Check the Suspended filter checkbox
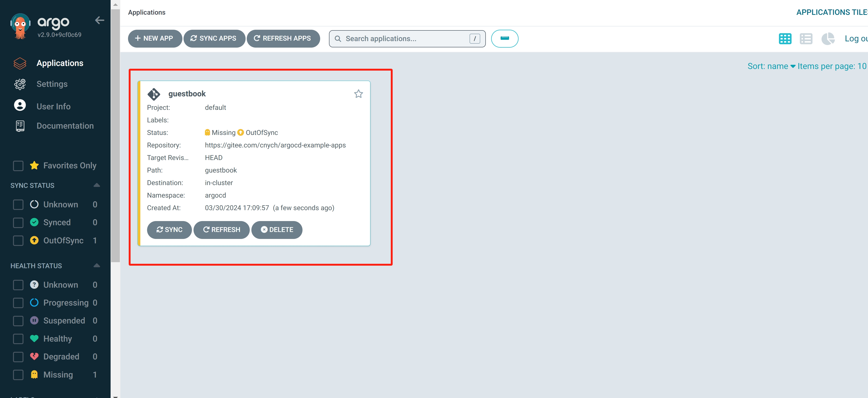 [18, 320]
